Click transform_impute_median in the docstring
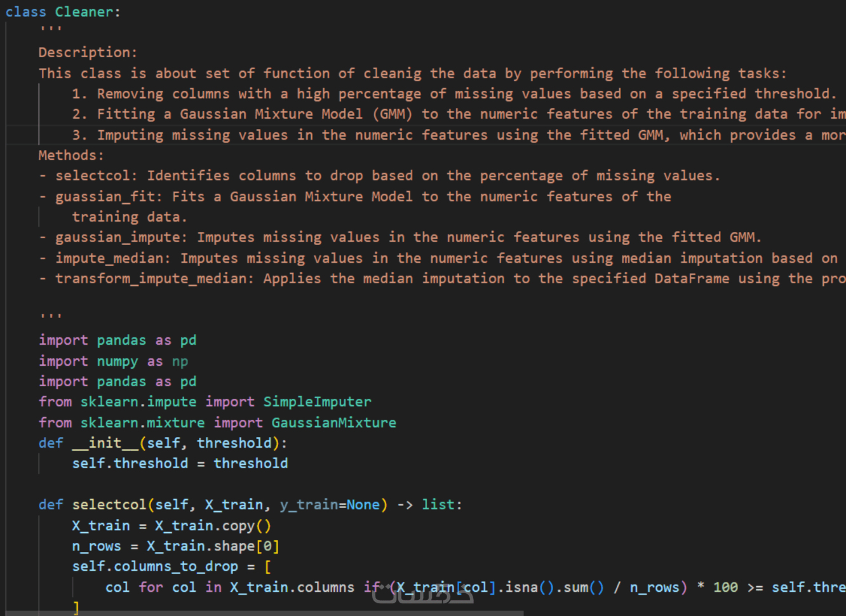The width and height of the screenshot is (846, 616). [x=150, y=278]
